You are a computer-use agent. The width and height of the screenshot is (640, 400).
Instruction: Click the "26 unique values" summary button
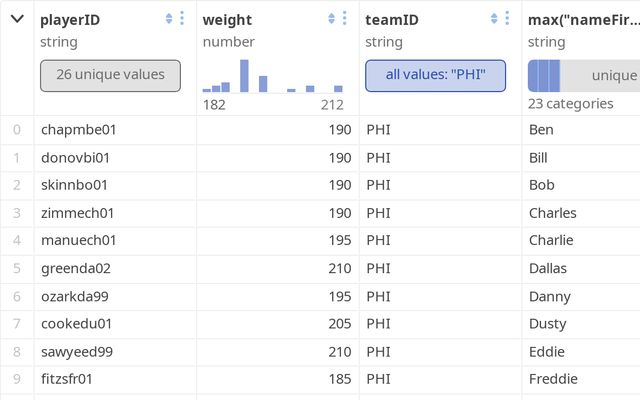110,75
